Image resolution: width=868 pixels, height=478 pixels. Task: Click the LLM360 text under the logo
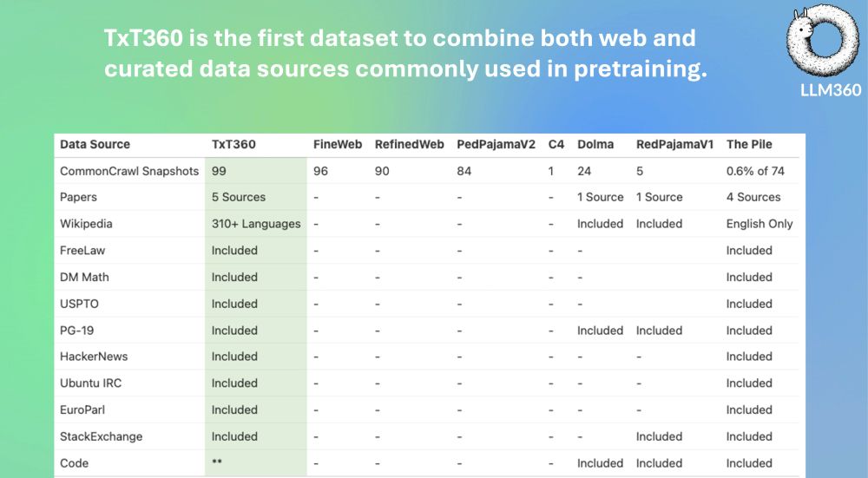point(831,91)
